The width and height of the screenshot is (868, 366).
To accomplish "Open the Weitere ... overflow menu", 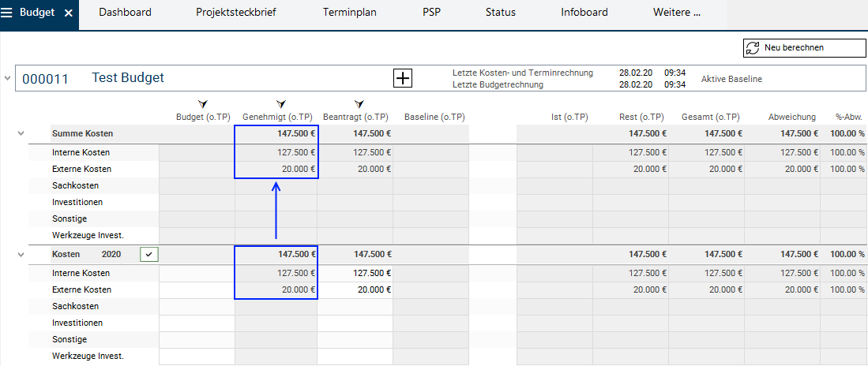I will tap(677, 13).
